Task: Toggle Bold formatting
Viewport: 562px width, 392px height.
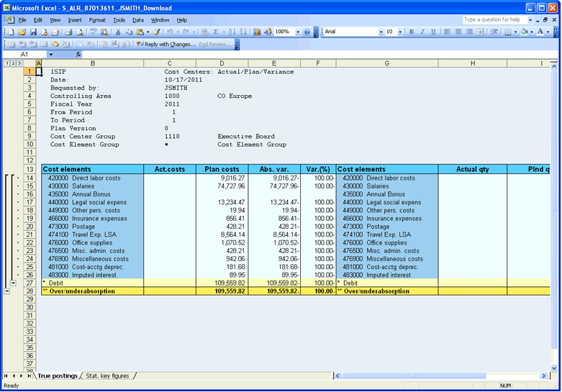Action: tap(412, 32)
